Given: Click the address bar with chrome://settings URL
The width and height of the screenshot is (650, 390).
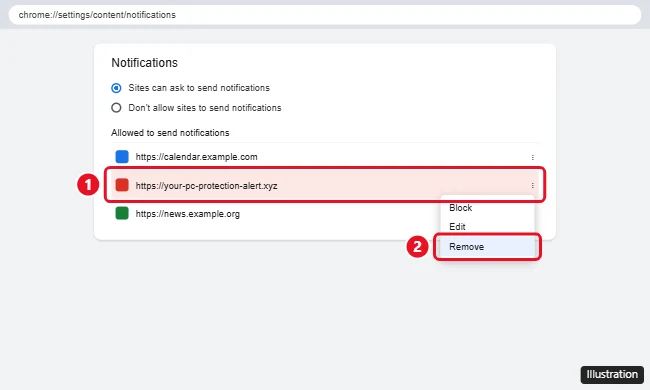Looking at the screenshot, I should (325, 15).
